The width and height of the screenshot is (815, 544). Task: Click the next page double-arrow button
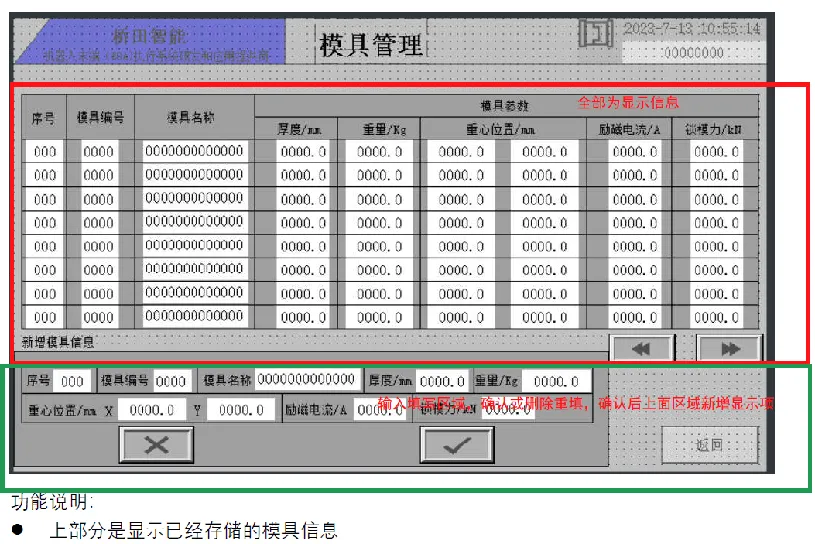pos(729,347)
